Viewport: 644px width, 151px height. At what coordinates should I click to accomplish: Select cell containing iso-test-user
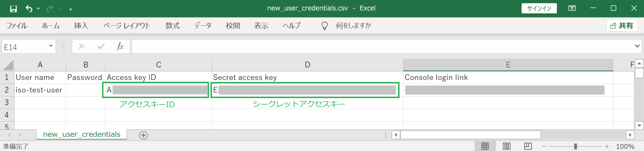coord(40,90)
